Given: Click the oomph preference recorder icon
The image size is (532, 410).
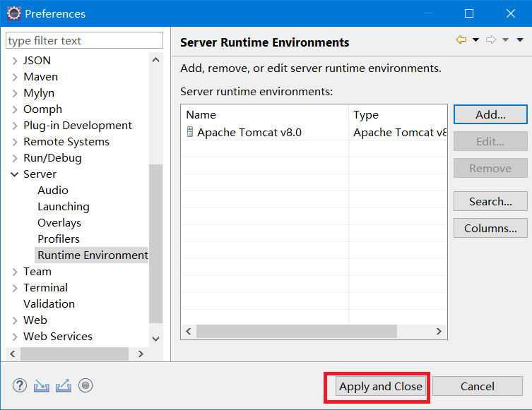Looking at the screenshot, I should point(85,385).
